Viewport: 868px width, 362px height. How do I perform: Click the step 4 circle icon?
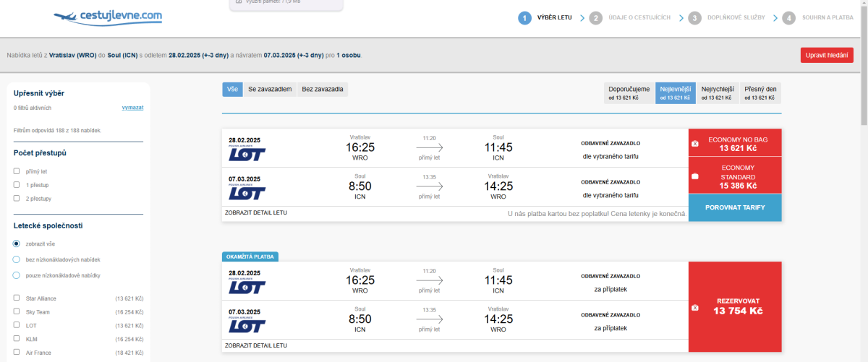tap(788, 18)
